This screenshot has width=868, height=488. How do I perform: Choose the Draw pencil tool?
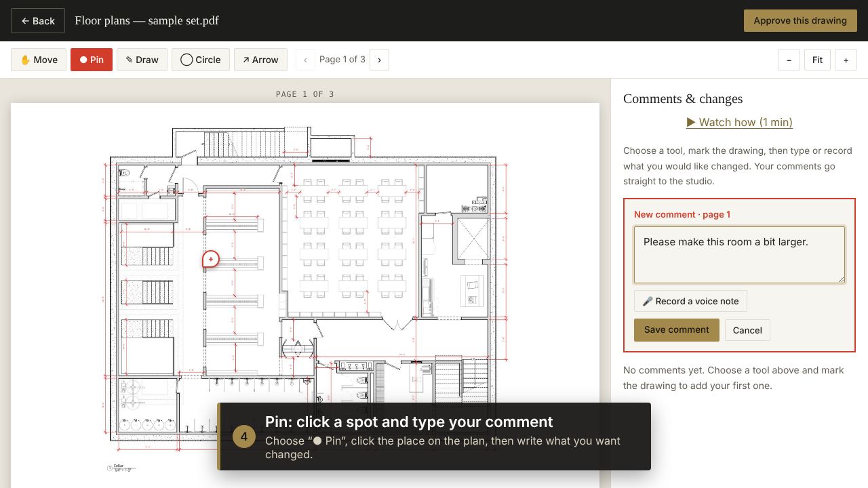pos(142,60)
